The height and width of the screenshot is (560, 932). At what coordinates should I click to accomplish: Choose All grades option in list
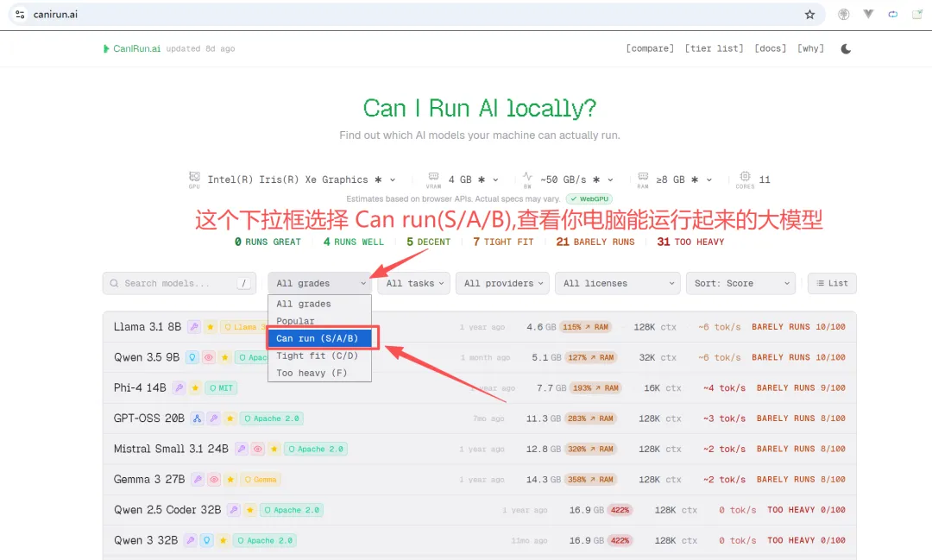320,304
